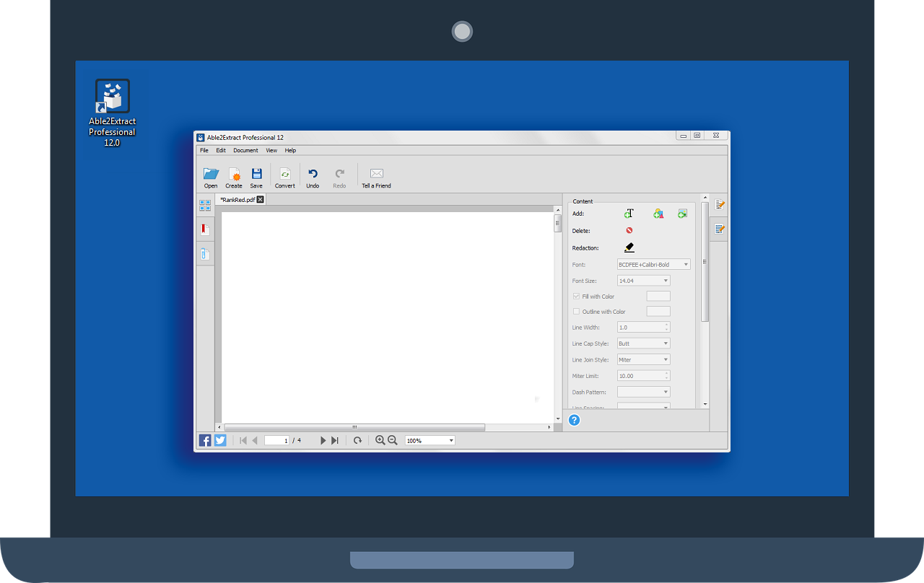Rotate the page with the rotate icon

click(x=357, y=440)
